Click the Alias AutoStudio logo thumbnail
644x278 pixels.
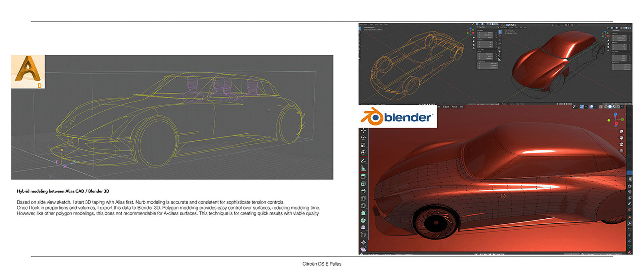click(x=28, y=72)
